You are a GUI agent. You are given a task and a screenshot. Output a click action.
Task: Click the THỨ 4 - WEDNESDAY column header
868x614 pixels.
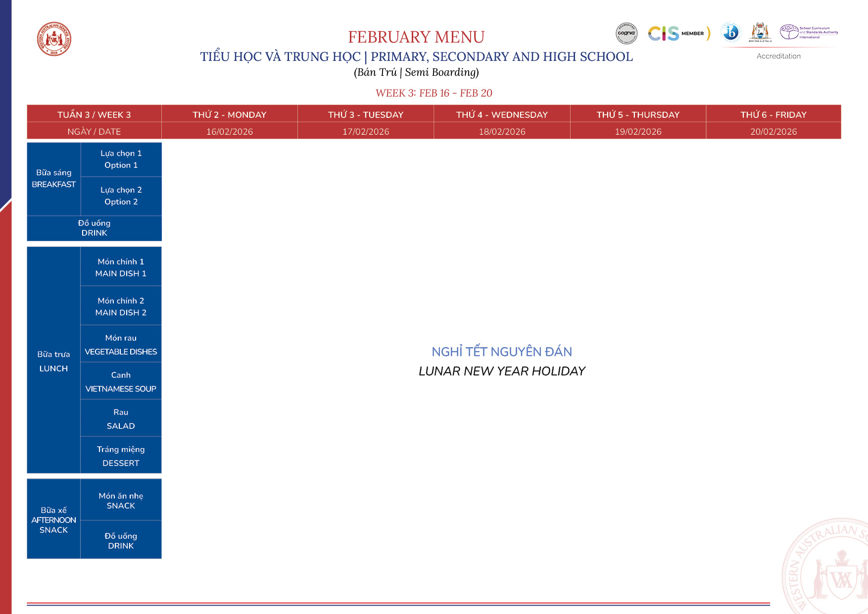[x=502, y=114]
